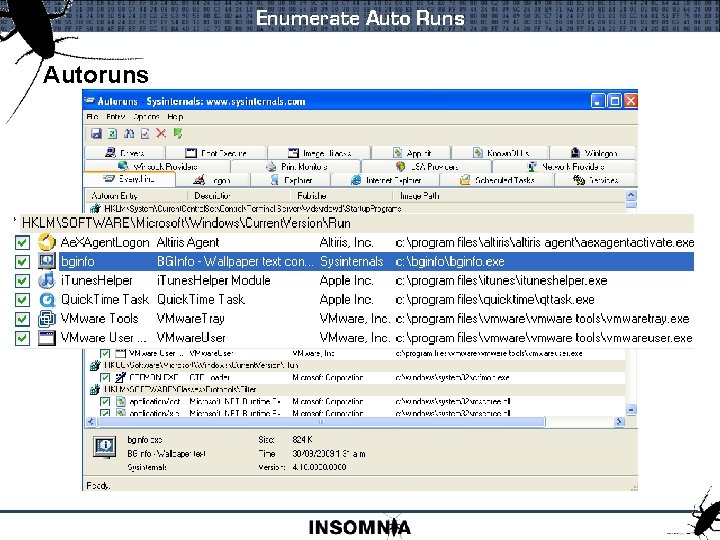
Task: Switch to the Services tab
Action: (596, 180)
